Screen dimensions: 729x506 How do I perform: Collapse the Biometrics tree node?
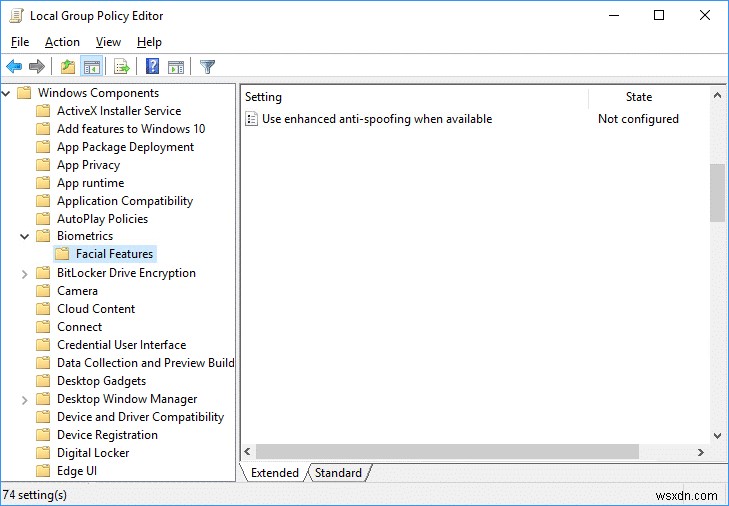[x=25, y=236]
